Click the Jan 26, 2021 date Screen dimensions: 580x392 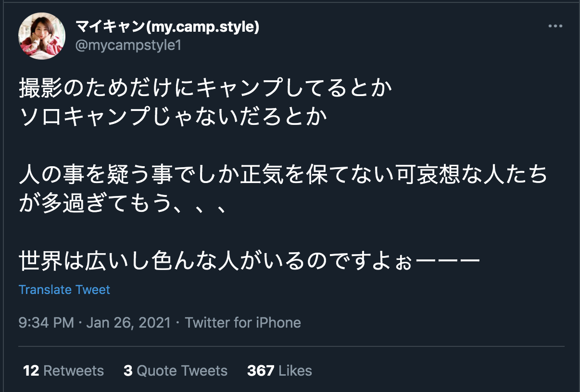128,322
